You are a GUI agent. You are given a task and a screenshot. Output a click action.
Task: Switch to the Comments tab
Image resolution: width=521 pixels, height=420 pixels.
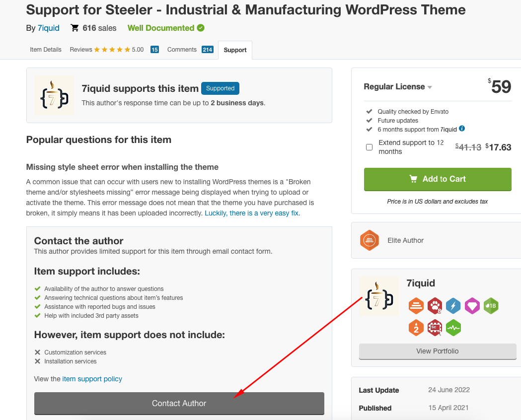(190, 50)
